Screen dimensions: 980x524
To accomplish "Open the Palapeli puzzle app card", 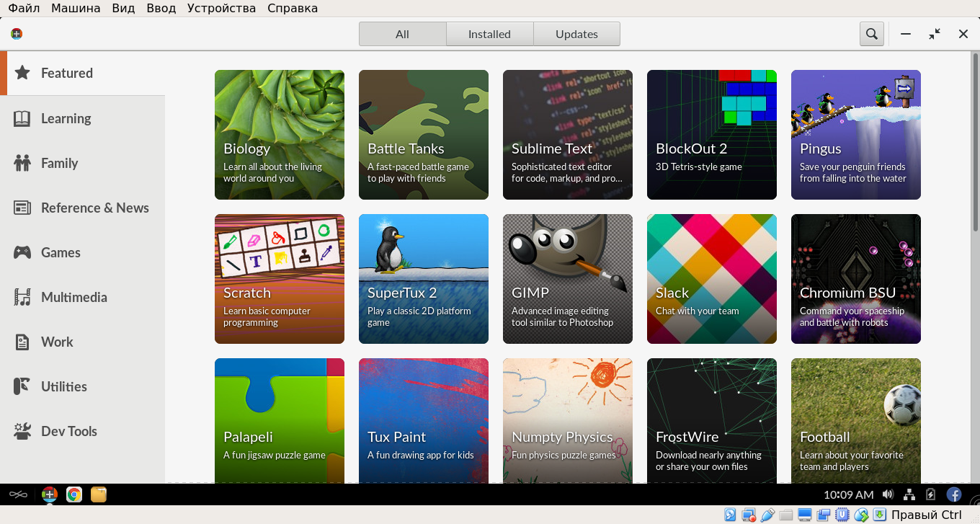I will (x=280, y=420).
